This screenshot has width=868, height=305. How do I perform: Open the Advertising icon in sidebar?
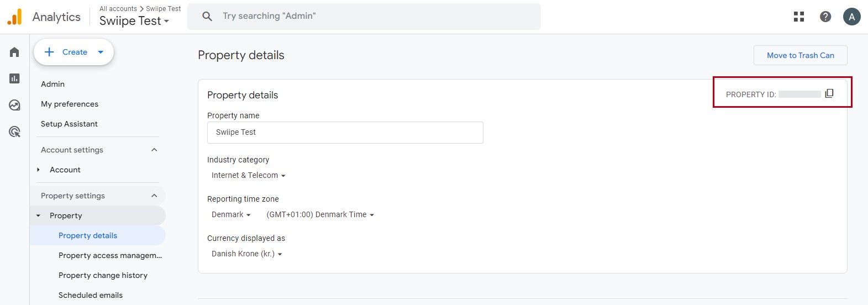coord(14,132)
